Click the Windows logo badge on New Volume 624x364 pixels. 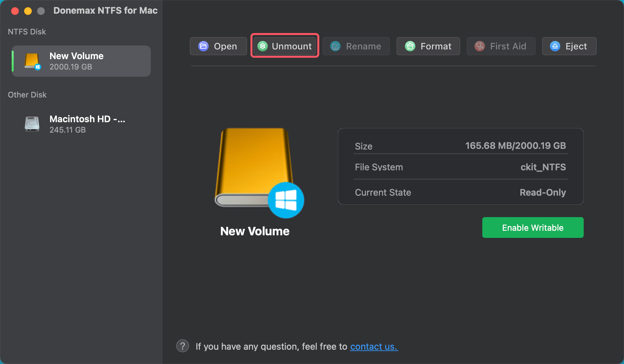pos(286,200)
